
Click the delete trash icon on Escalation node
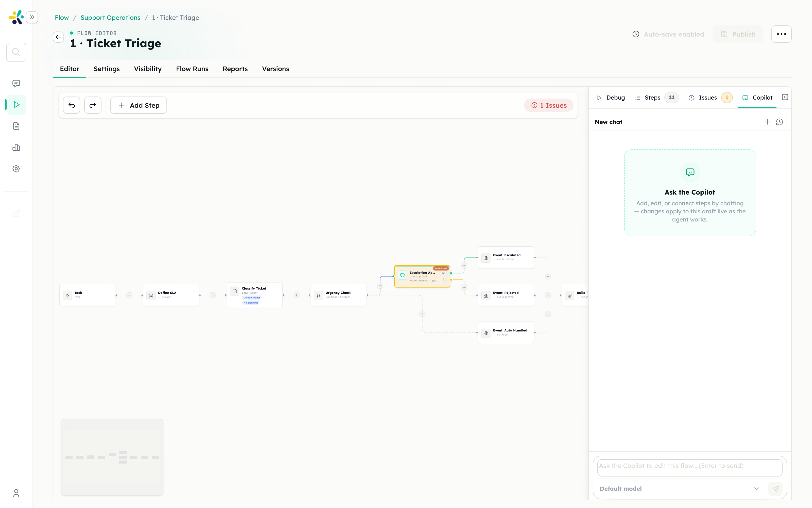click(444, 280)
